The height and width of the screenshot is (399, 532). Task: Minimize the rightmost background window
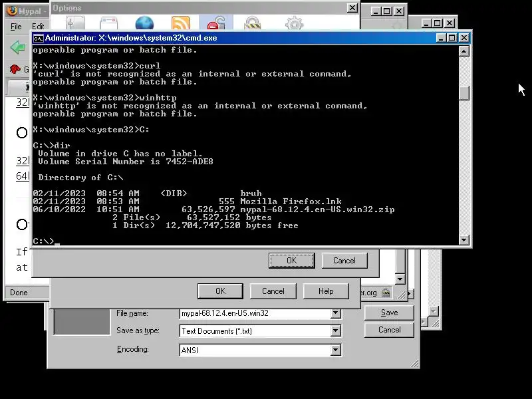(426, 23)
